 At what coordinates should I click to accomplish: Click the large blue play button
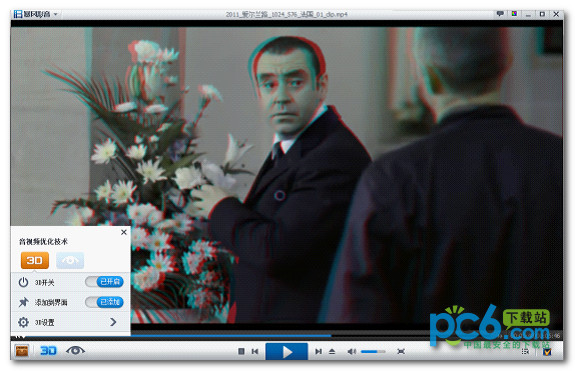(x=287, y=352)
